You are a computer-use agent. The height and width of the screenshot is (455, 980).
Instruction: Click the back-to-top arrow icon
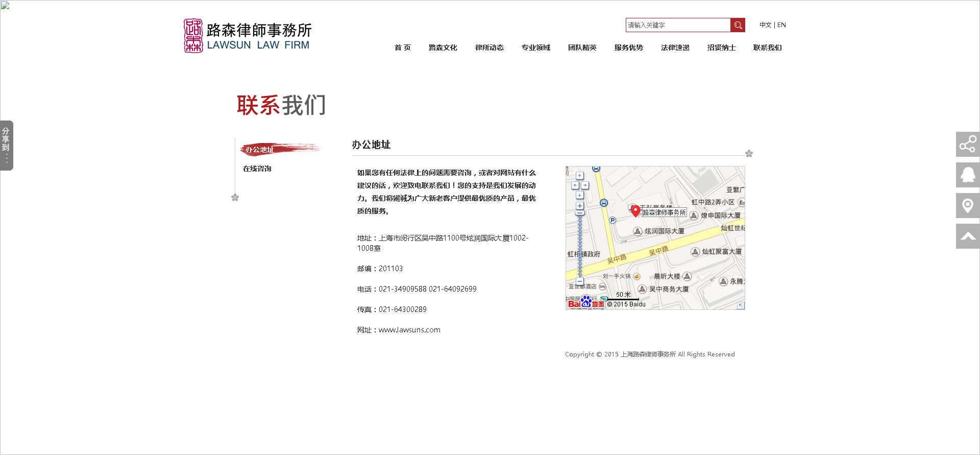tap(967, 236)
